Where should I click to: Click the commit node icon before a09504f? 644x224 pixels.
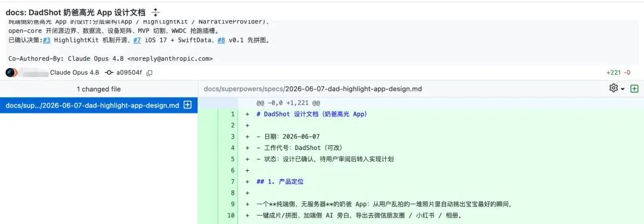[109, 72]
